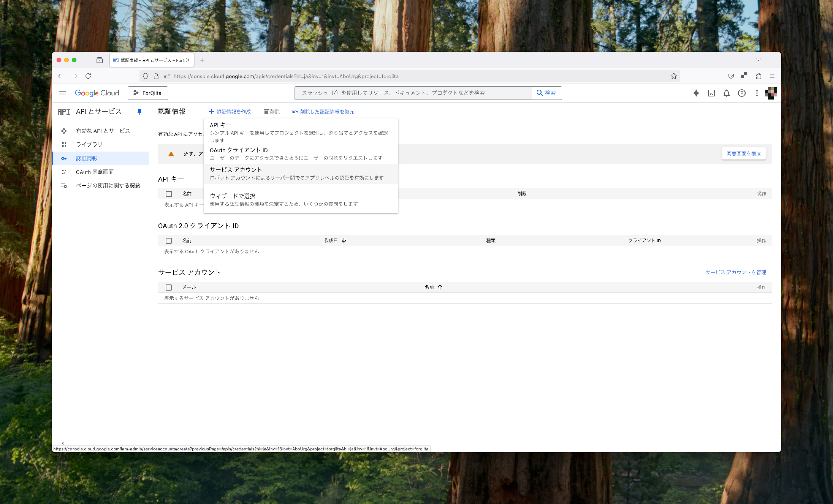Click the resource search input field
This screenshot has height=504, width=833.
click(413, 93)
